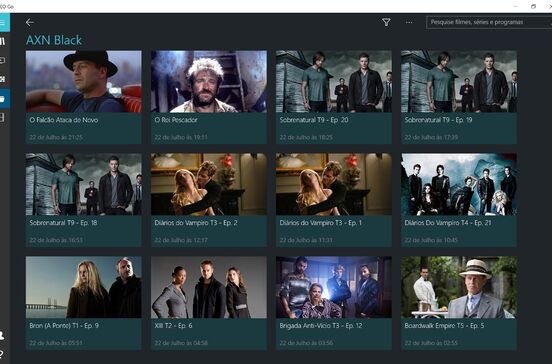Open the funnel filter icon
Image resolution: width=552 pixels, height=364 pixels.
(x=386, y=22)
